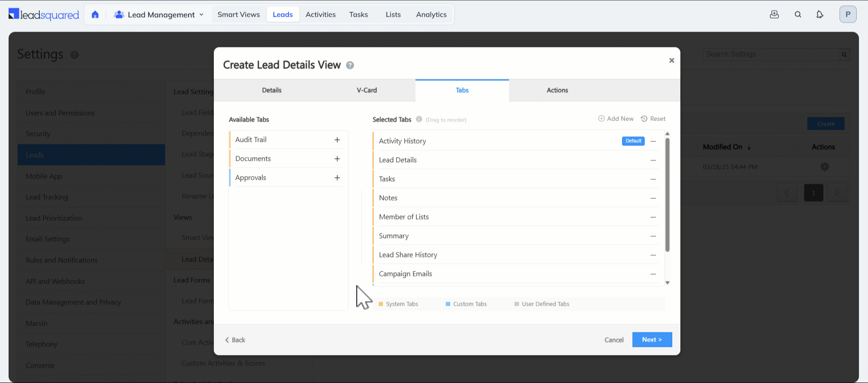Open the download inbox icon in the header
The width and height of the screenshot is (868, 383).
click(x=774, y=14)
